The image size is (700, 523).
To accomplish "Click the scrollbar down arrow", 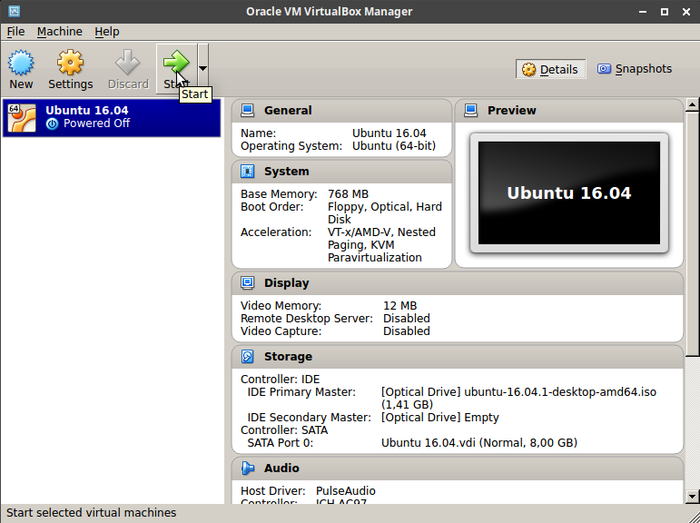I will (692, 496).
